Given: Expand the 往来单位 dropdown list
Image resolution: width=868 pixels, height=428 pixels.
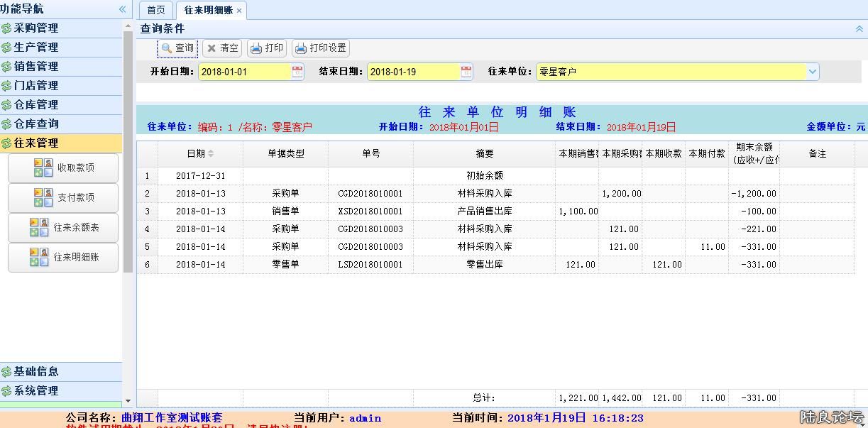Looking at the screenshot, I should [x=812, y=72].
